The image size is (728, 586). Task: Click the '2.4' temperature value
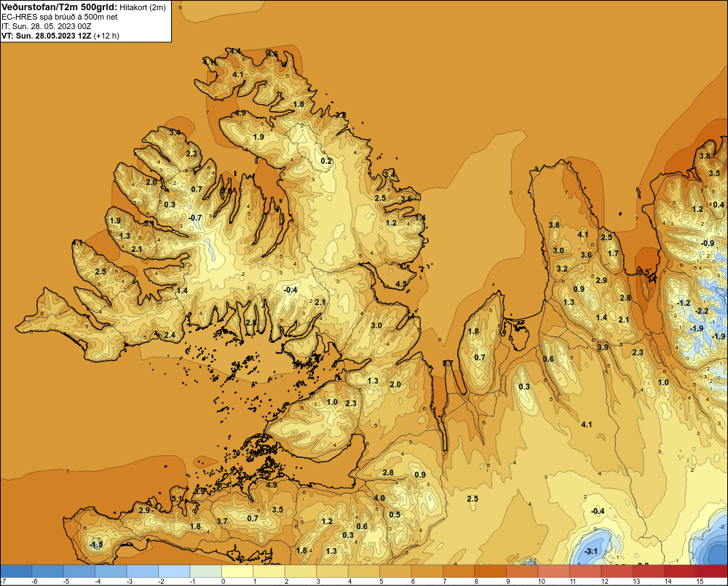click(170, 335)
